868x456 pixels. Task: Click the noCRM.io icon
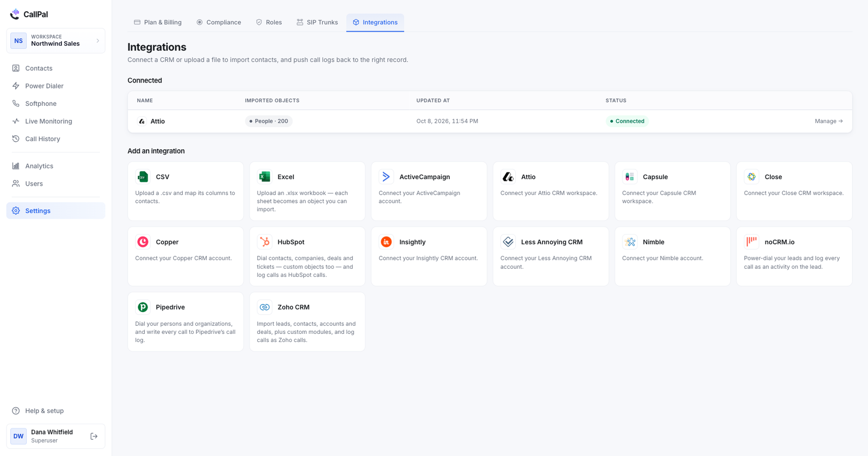tap(751, 242)
